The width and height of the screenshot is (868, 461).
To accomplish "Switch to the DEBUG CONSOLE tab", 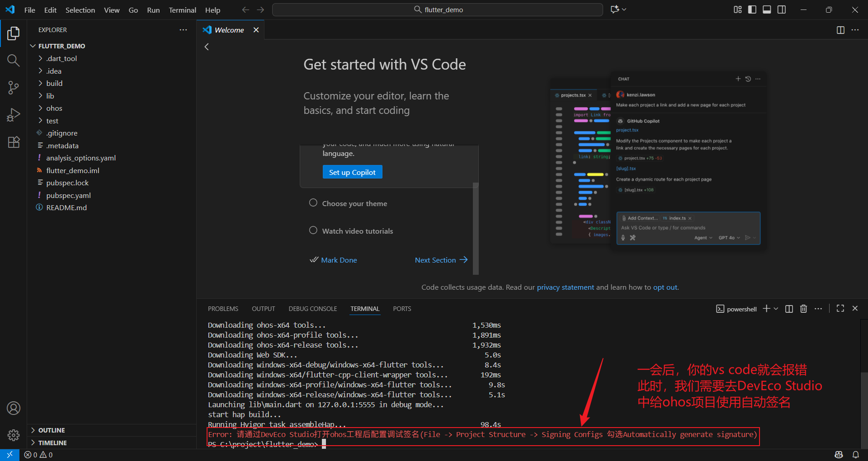I will pos(313,309).
